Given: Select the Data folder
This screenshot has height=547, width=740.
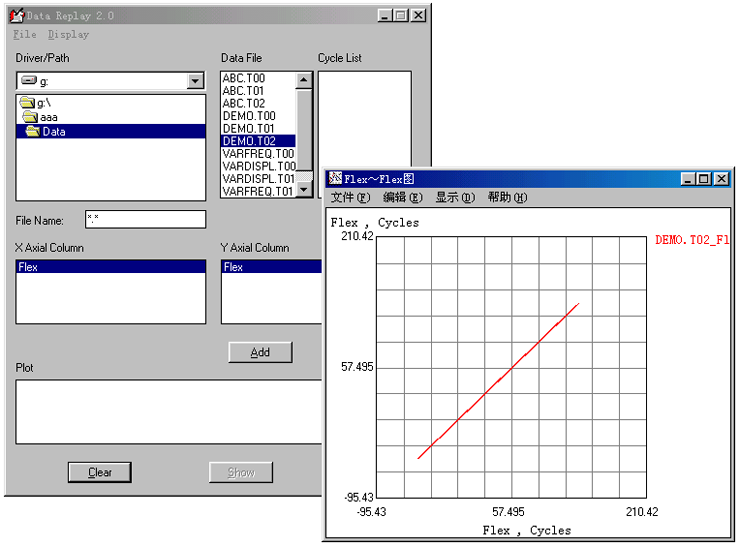Looking at the screenshot, I should point(111,131).
